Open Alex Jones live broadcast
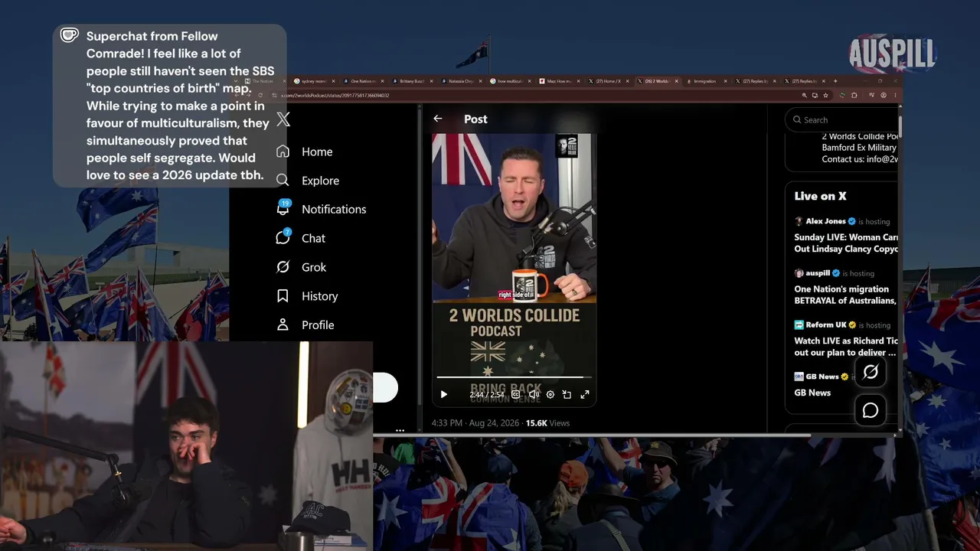The width and height of the screenshot is (980, 551). pyautogui.click(x=846, y=235)
